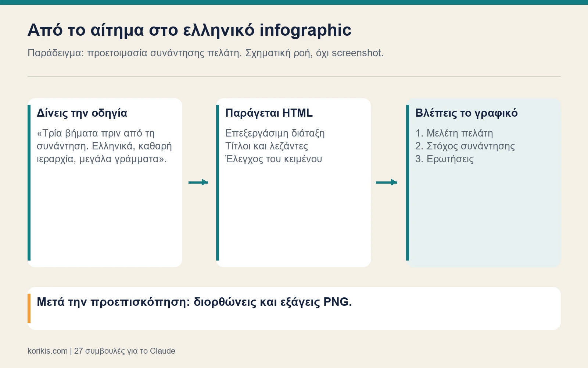The image size is (588, 368).
Task: Click the "Παράγεται HTML" card heading
Action: 269,113
